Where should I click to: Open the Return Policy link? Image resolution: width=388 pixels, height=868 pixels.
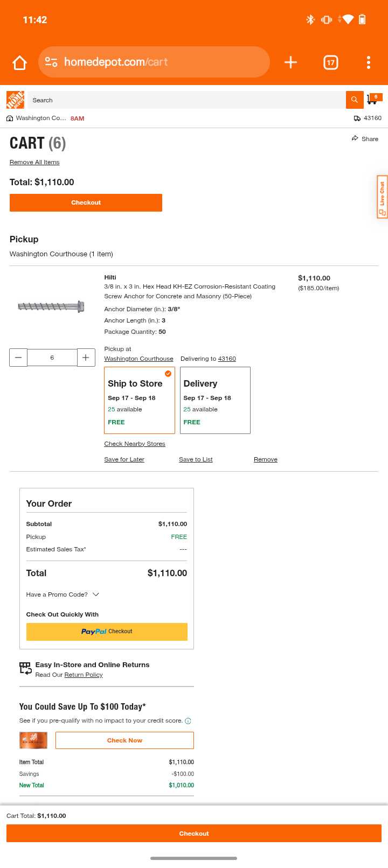click(84, 675)
